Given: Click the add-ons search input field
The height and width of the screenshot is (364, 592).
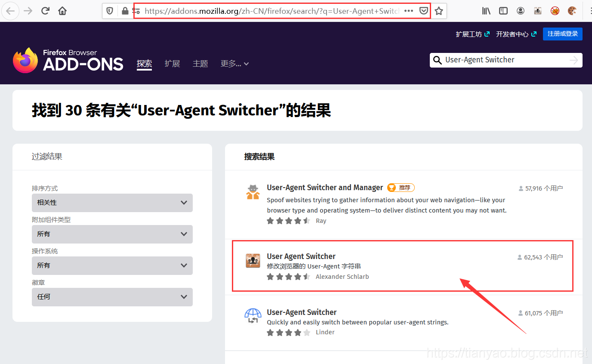Looking at the screenshot, I should point(506,60).
